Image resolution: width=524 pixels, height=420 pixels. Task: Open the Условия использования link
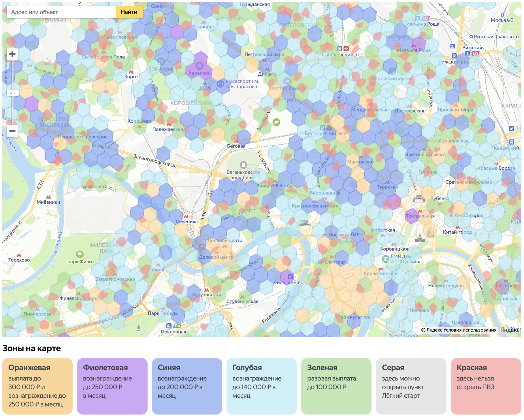click(470, 330)
